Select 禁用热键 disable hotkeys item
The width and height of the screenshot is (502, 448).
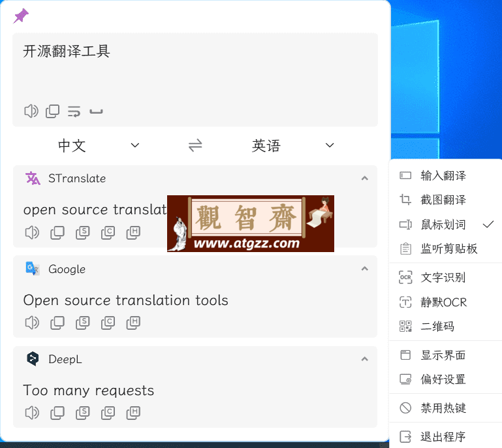[x=446, y=408]
